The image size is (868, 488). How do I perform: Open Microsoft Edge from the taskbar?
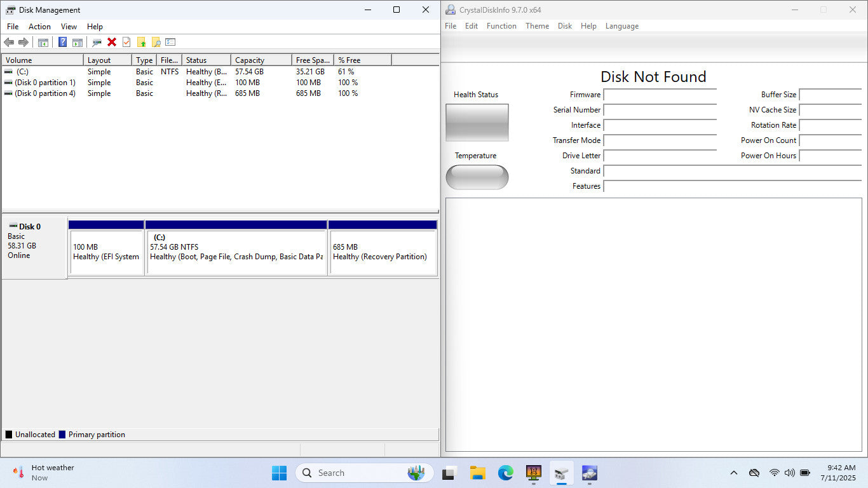pyautogui.click(x=505, y=473)
